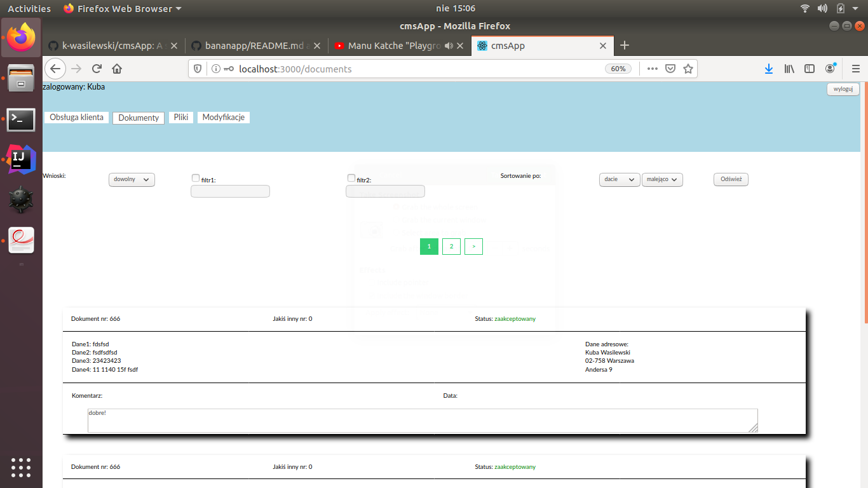
Task: Expand the Wnioski 'dowolny' dropdown
Action: pos(132,180)
